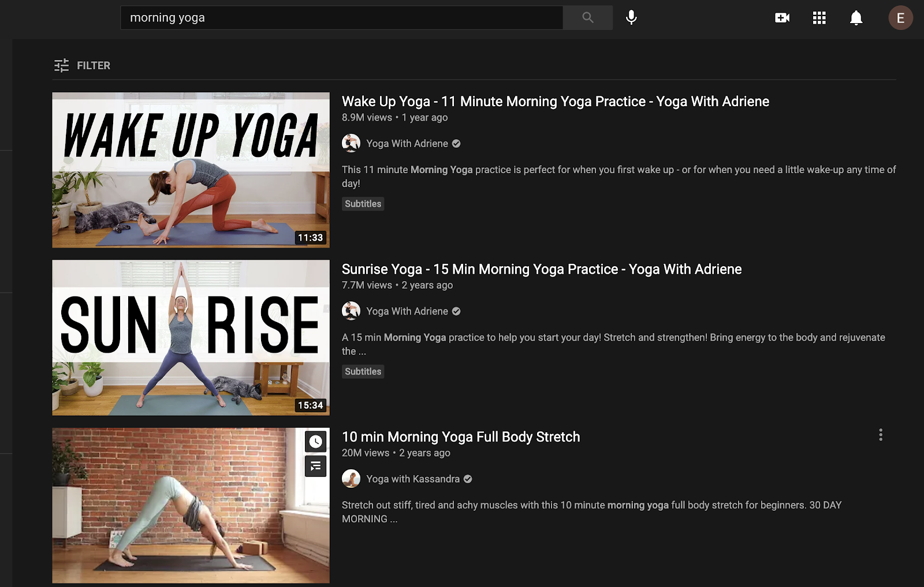Open the create video camera icon

(x=782, y=18)
